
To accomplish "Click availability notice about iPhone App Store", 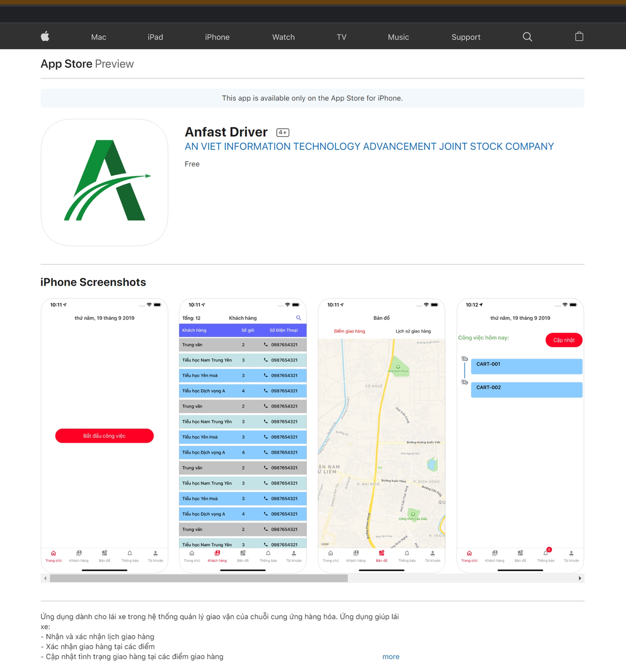I will [x=312, y=98].
